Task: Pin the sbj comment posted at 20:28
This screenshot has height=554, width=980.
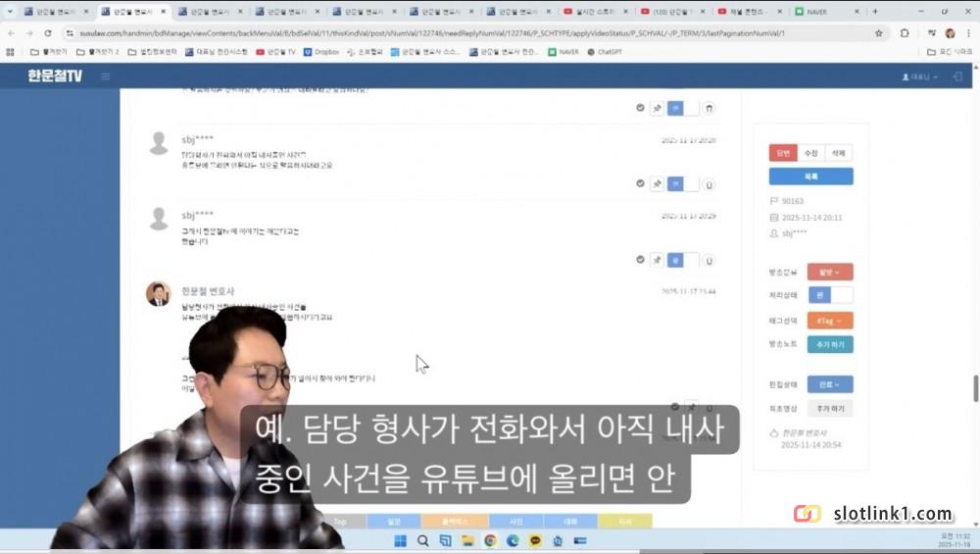Action: tap(657, 183)
